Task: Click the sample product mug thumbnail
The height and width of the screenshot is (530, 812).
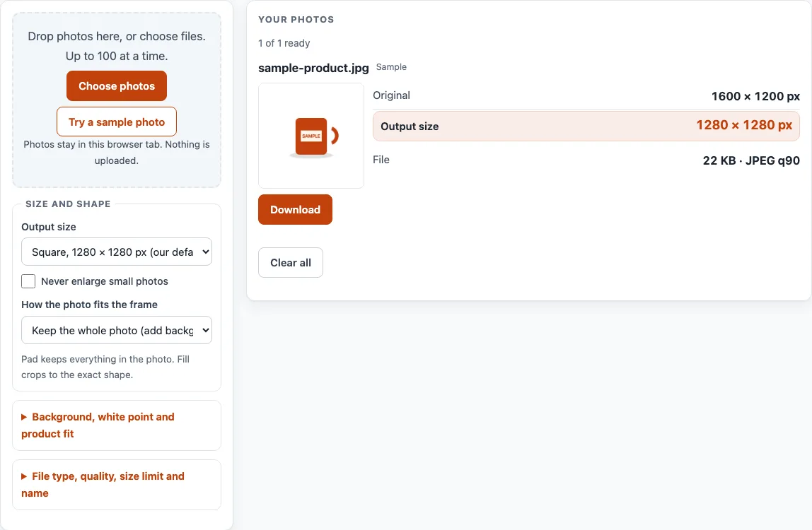Action: (x=311, y=136)
